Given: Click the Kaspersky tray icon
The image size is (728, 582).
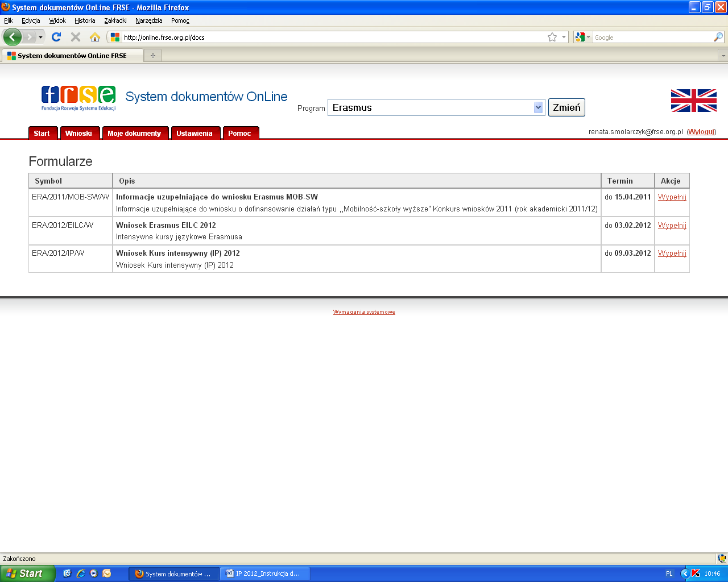Looking at the screenshot, I should (696, 573).
